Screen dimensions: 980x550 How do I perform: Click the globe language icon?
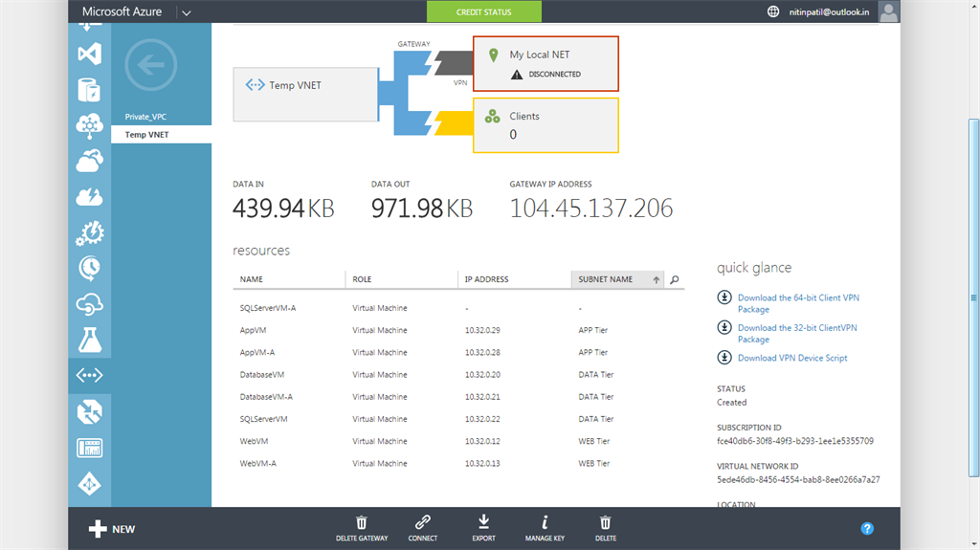tap(773, 11)
